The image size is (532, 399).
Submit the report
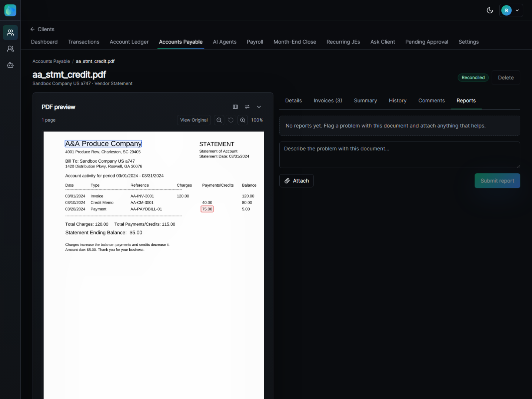point(497,181)
